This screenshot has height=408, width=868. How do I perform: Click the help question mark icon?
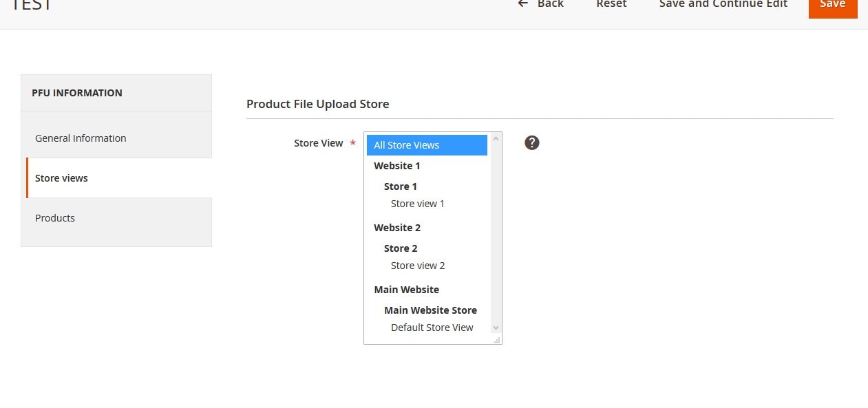click(x=531, y=142)
